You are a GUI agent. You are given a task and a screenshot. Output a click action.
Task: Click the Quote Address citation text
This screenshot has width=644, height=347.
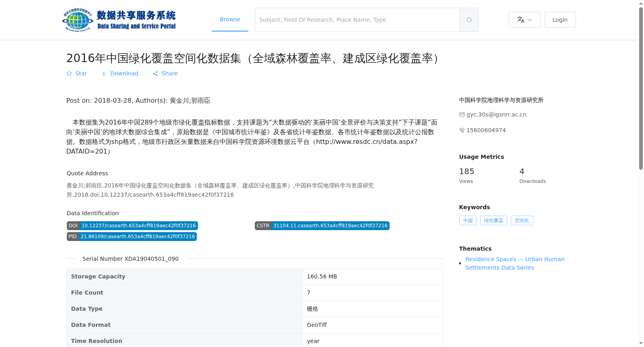point(220,190)
